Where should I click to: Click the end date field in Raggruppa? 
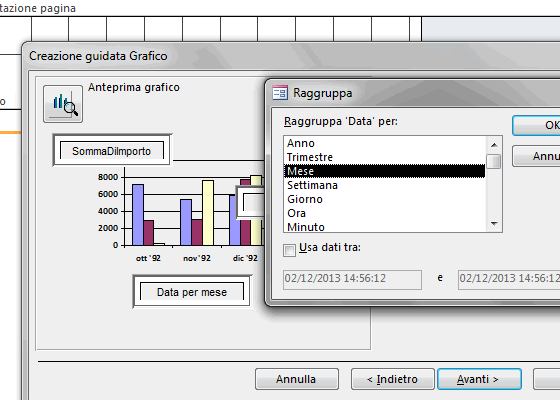(x=509, y=280)
